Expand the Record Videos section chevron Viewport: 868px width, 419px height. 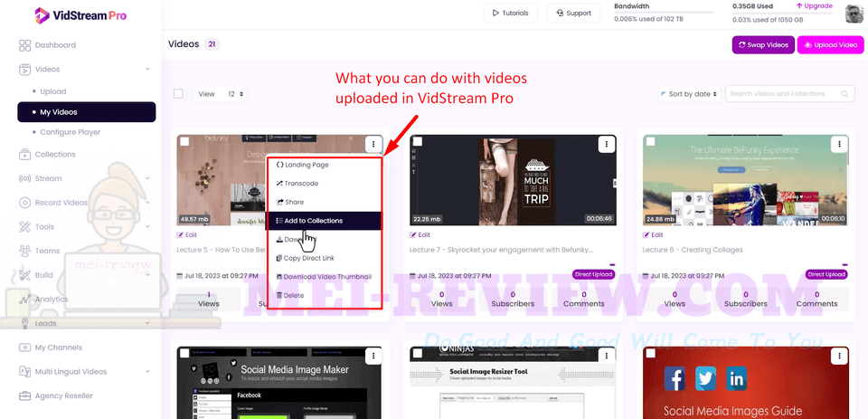tap(147, 203)
